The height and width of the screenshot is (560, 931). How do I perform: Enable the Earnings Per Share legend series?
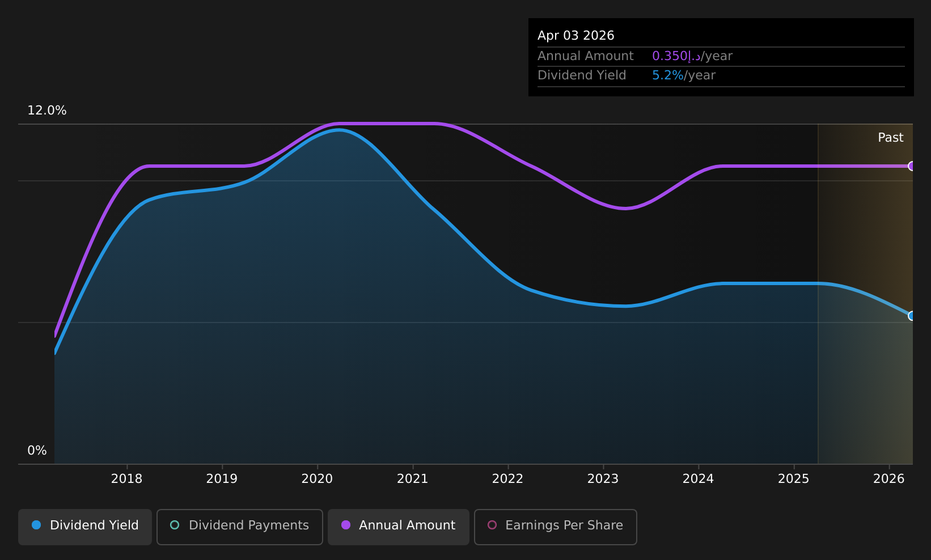(x=556, y=527)
